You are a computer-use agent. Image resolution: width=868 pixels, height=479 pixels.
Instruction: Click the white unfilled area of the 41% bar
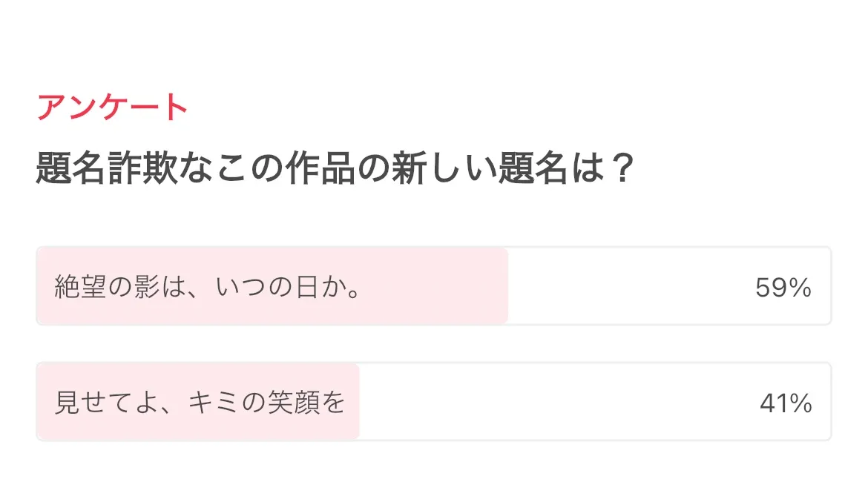coord(556,403)
